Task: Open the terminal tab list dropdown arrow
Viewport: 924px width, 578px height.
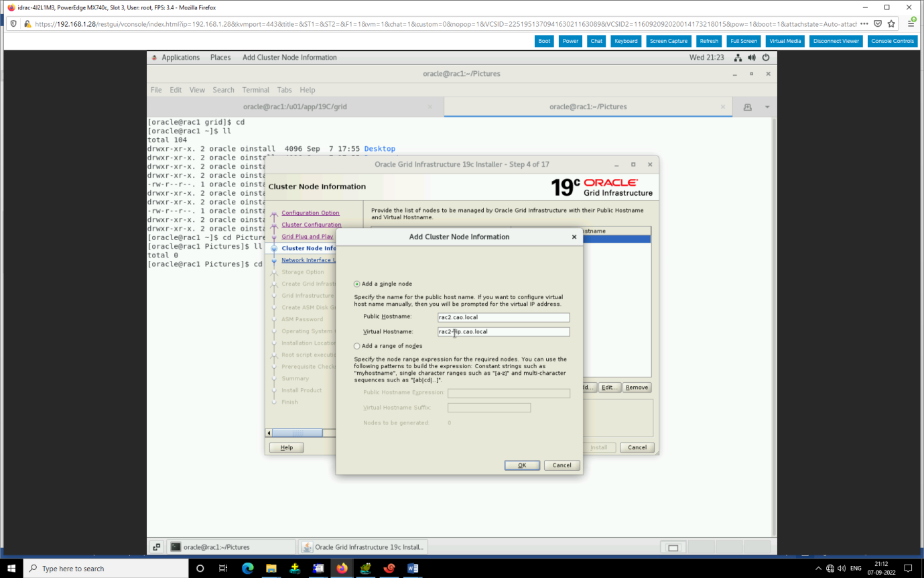Action: tap(767, 107)
